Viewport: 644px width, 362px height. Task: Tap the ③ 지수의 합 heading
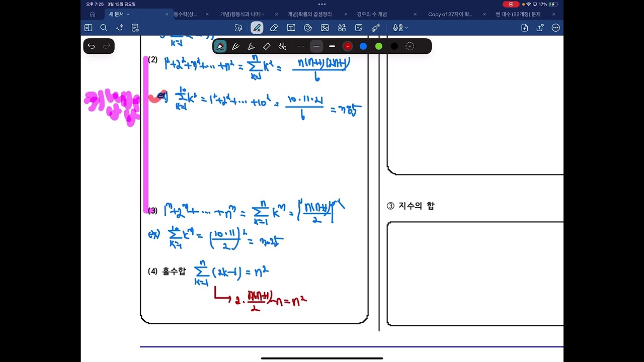tap(411, 206)
